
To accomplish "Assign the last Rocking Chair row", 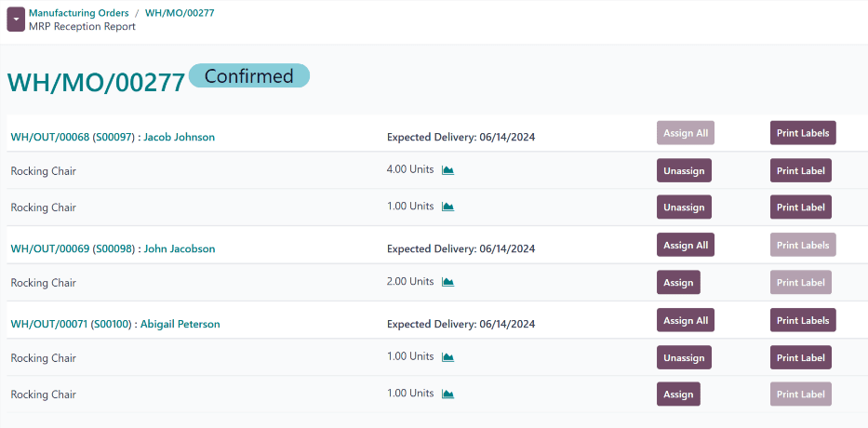I will tap(678, 395).
